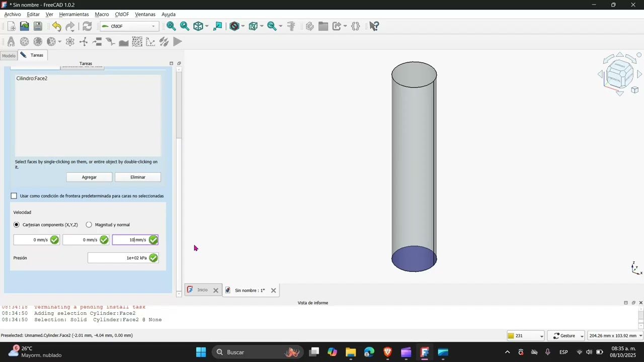Open the Windows Start menu
Screen dimensions: 644x362
(x=201, y=352)
